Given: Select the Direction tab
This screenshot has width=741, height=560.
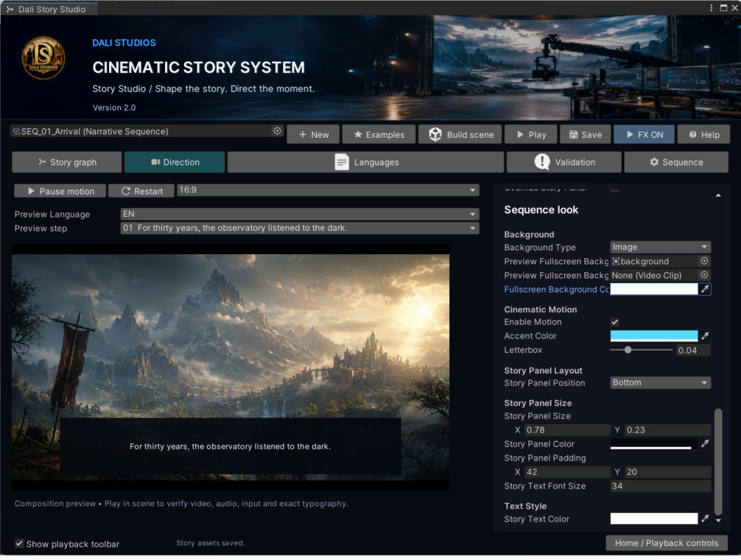Looking at the screenshot, I should (x=174, y=162).
